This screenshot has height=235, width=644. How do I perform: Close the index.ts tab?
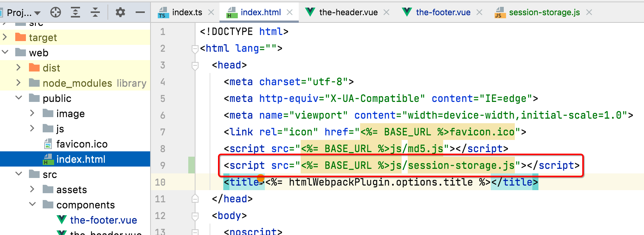click(211, 13)
